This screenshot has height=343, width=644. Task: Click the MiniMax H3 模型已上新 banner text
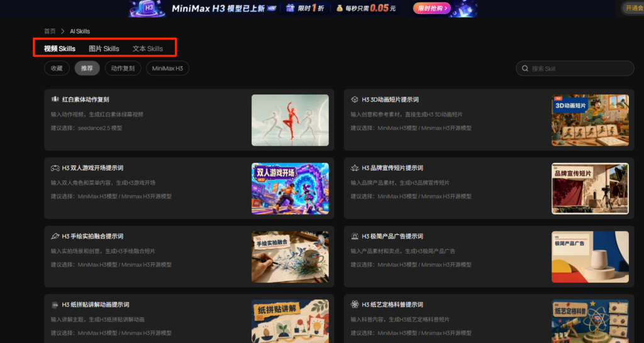click(x=218, y=8)
